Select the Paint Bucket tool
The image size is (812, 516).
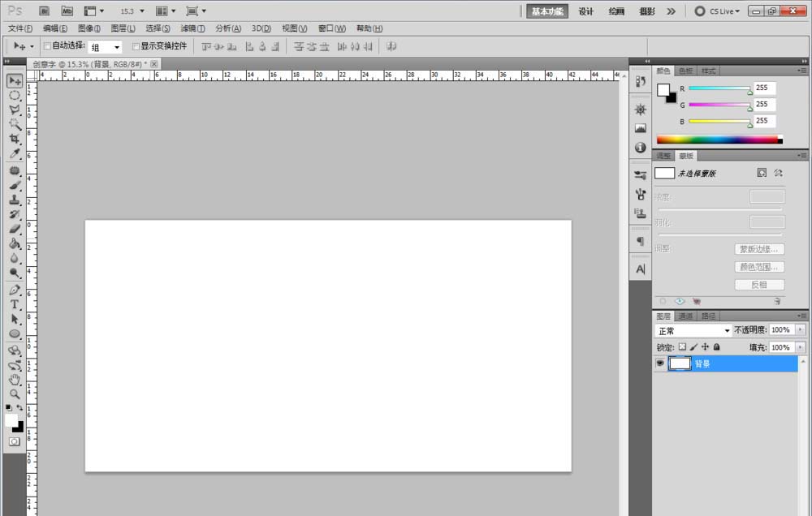pos(15,243)
